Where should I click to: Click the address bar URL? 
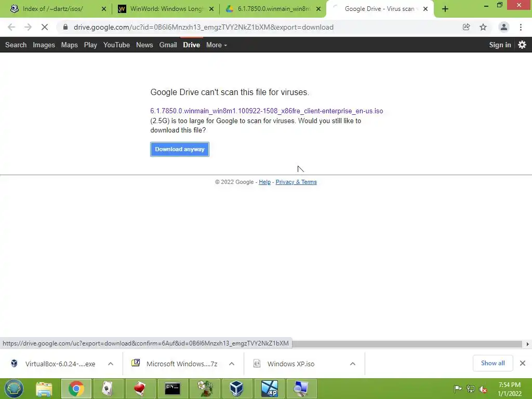coord(204,27)
